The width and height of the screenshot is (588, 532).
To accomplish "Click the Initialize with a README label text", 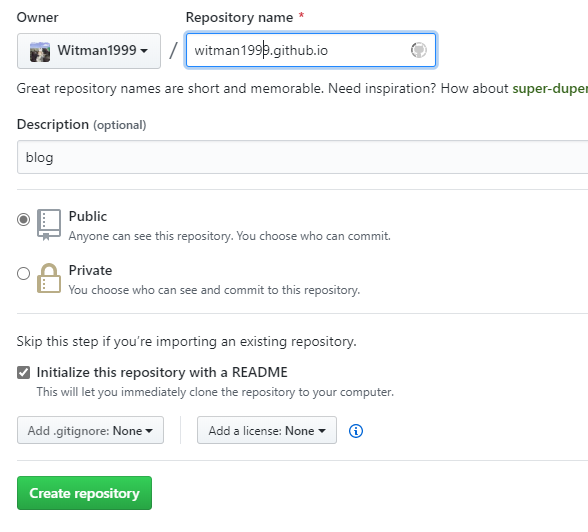I will [162, 372].
